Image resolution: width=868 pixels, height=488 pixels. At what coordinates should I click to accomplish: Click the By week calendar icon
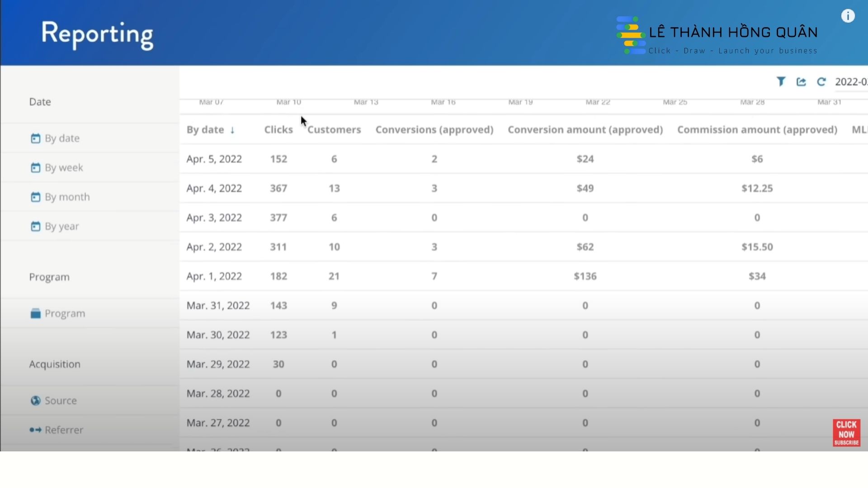pyautogui.click(x=35, y=168)
